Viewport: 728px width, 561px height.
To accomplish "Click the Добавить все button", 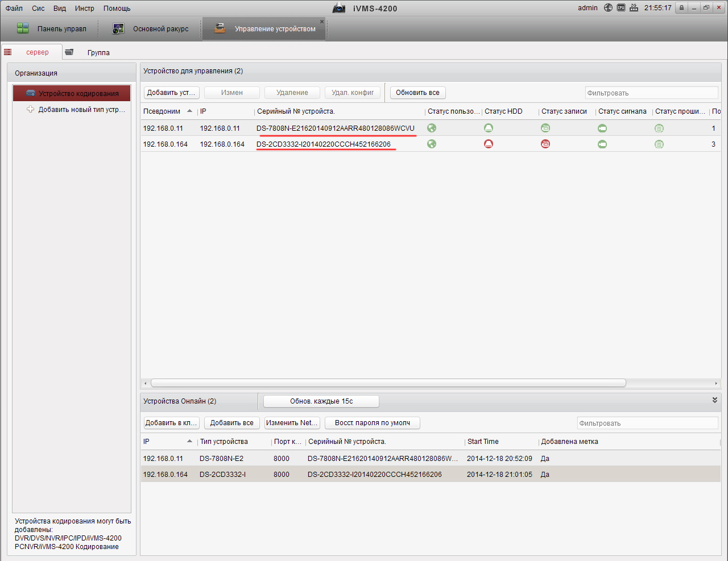I will tap(232, 423).
